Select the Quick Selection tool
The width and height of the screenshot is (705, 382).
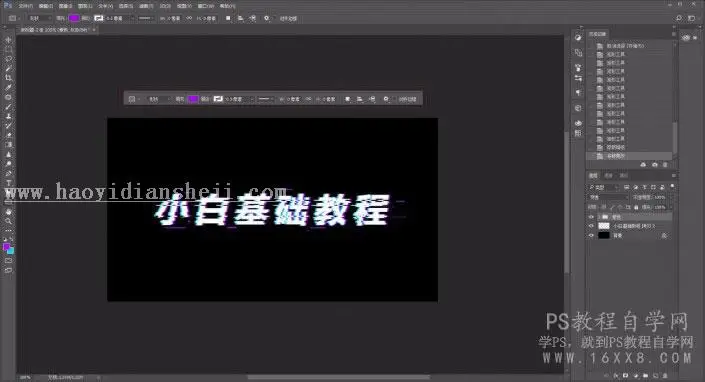point(9,68)
